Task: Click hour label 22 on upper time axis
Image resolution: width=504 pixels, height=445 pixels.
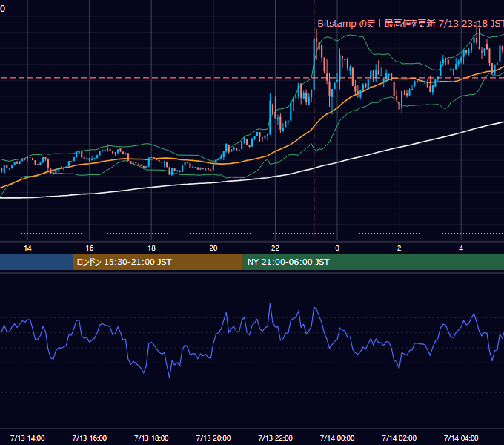Action: [275, 248]
